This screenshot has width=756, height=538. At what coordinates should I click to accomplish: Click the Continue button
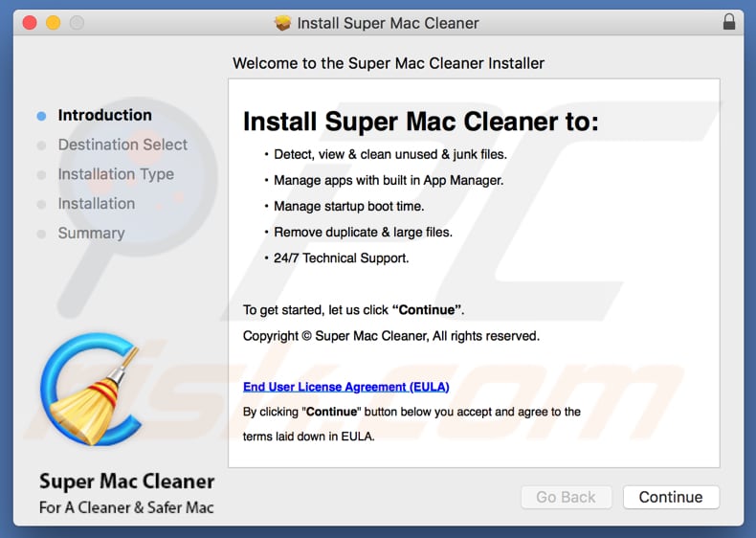(671, 497)
